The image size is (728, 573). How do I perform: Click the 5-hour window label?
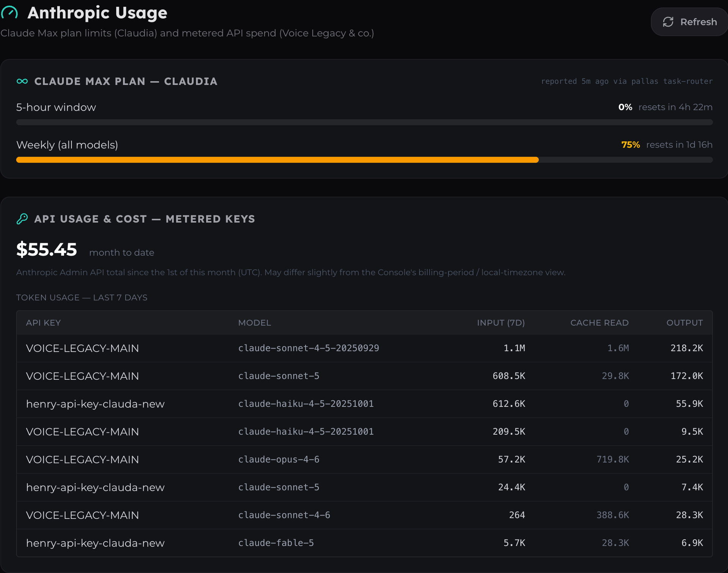(x=56, y=108)
